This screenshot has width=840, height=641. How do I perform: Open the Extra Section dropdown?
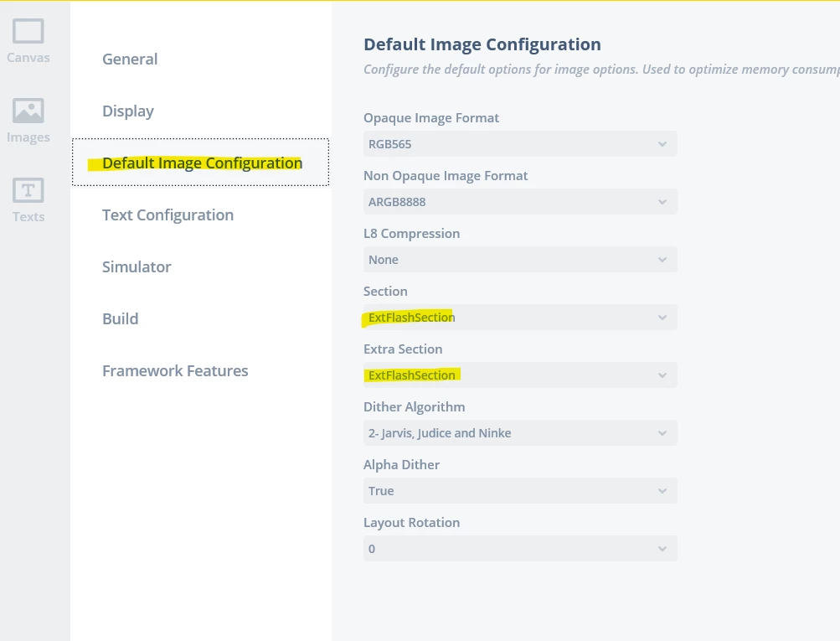[x=520, y=375]
